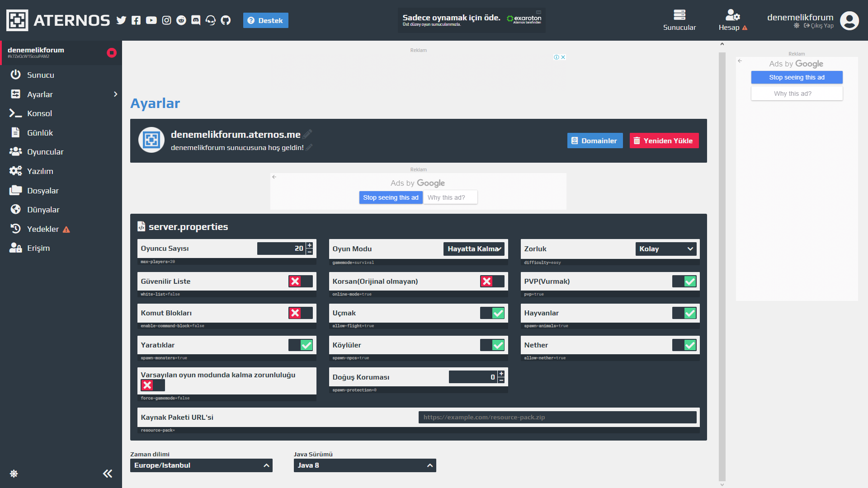Screen dimensions: 868x488
Task: Open Oyun Modu dropdown
Action: [474, 249]
